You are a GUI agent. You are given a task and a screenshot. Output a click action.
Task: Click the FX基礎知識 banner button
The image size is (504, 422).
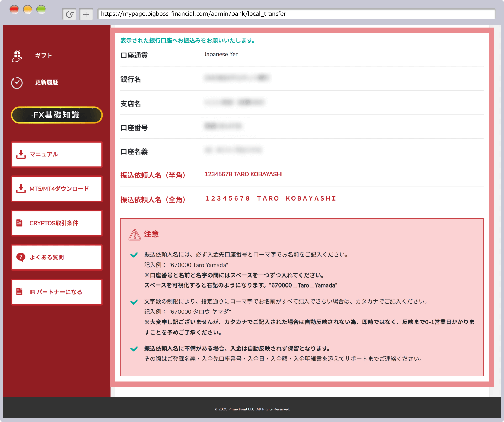[57, 115]
